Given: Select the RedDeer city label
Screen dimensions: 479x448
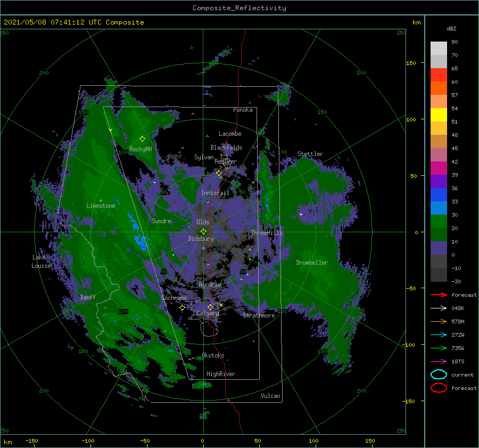Looking at the screenshot, I should [x=226, y=161].
